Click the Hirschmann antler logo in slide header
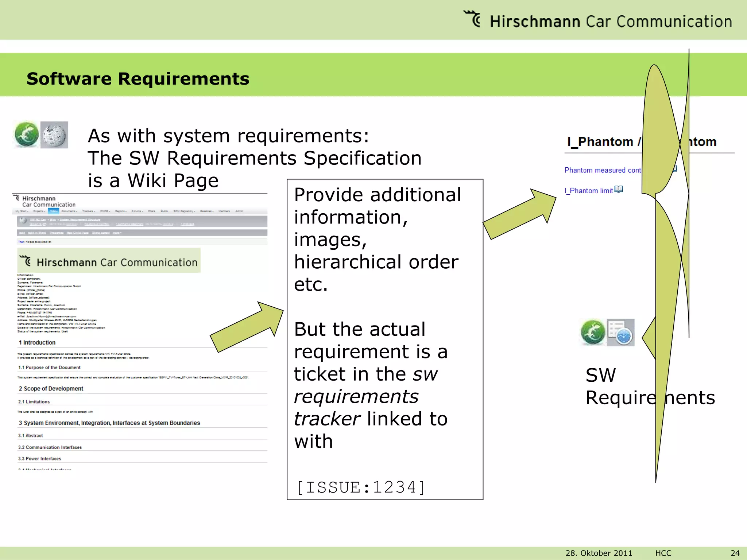Viewport: 747px width, 560px height. tap(473, 19)
